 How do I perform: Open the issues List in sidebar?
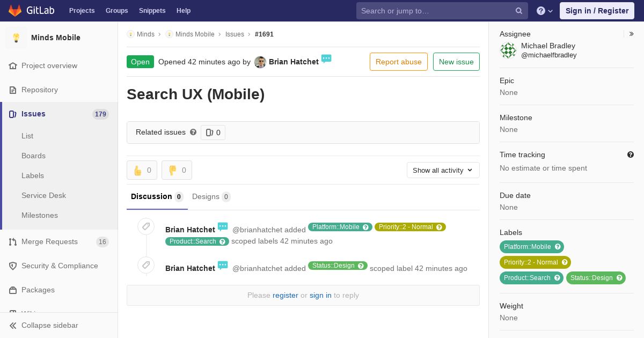(x=27, y=136)
